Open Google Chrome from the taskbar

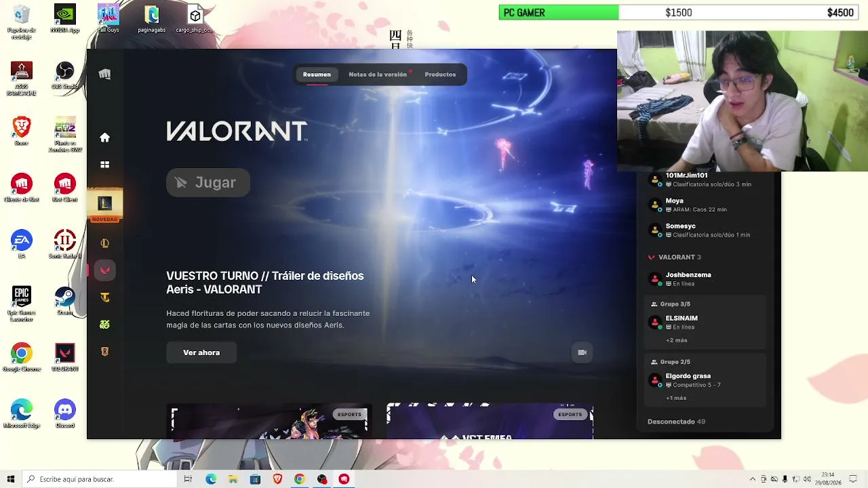[299, 479]
